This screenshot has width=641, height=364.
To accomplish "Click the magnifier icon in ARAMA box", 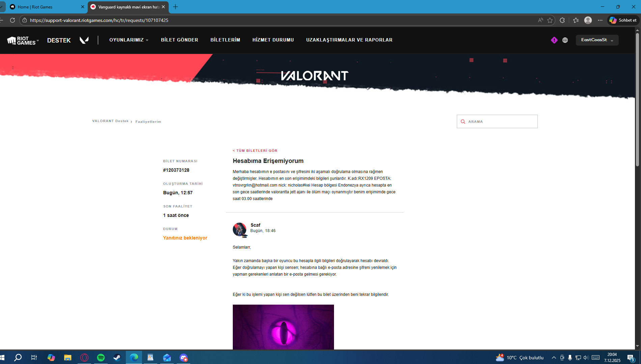I will pos(463,122).
